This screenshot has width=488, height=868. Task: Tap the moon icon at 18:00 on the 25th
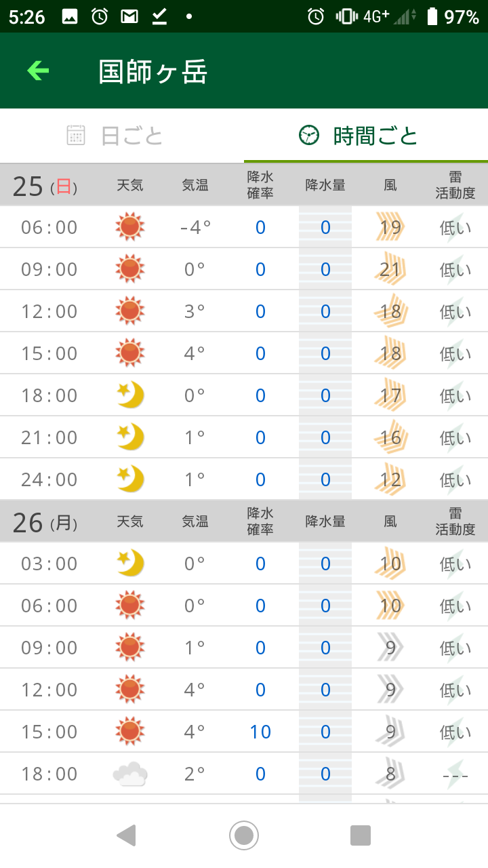tap(130, 395)
